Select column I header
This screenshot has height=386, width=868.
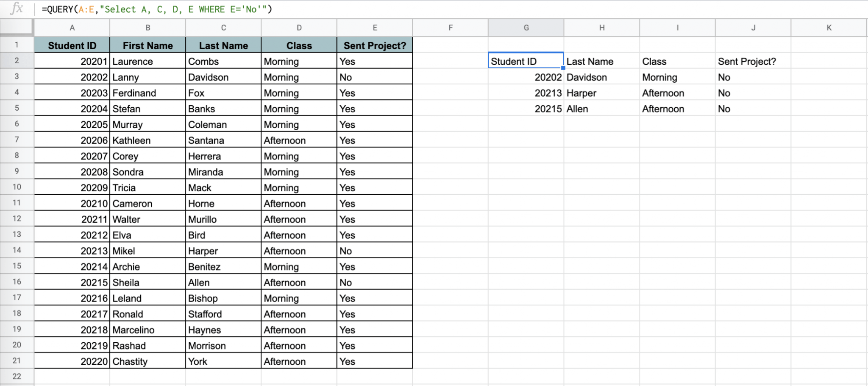[x=677, y=28]
